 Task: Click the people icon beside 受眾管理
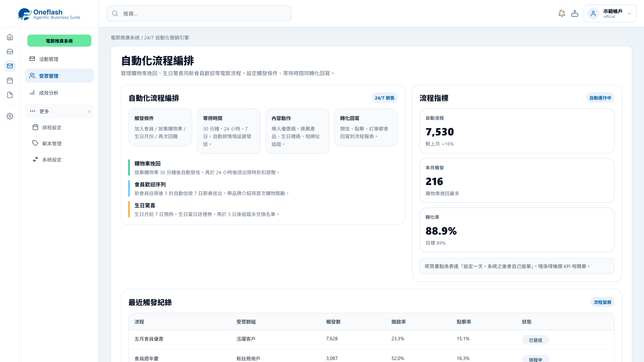32,76
